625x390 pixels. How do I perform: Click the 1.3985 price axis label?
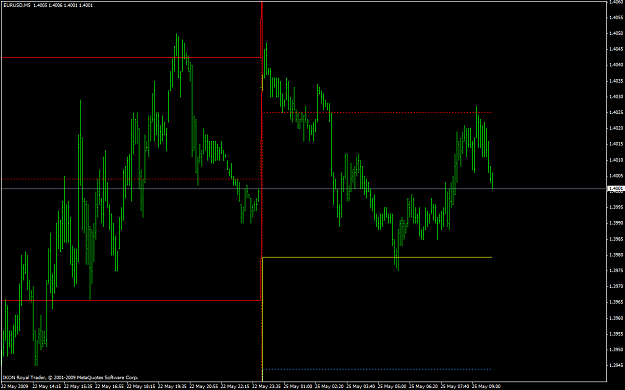click(616, 239)
